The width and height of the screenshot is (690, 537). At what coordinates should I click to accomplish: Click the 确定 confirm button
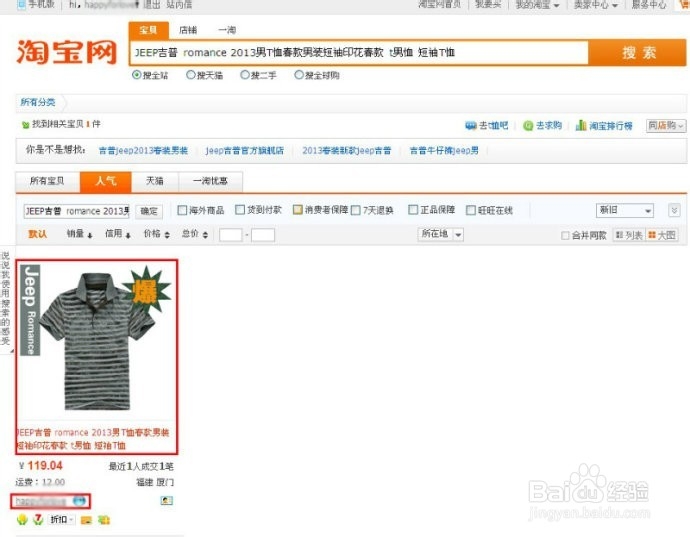(149, 211)
